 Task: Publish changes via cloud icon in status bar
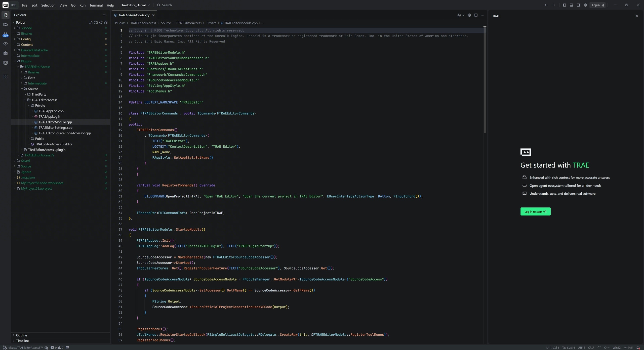pyautogui.click(x=46, y=347)
